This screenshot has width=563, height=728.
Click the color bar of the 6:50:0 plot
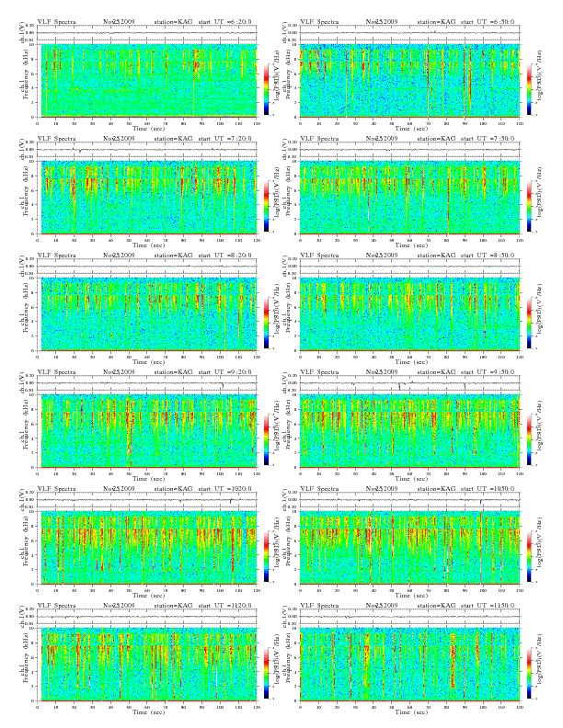pos(530,89)
